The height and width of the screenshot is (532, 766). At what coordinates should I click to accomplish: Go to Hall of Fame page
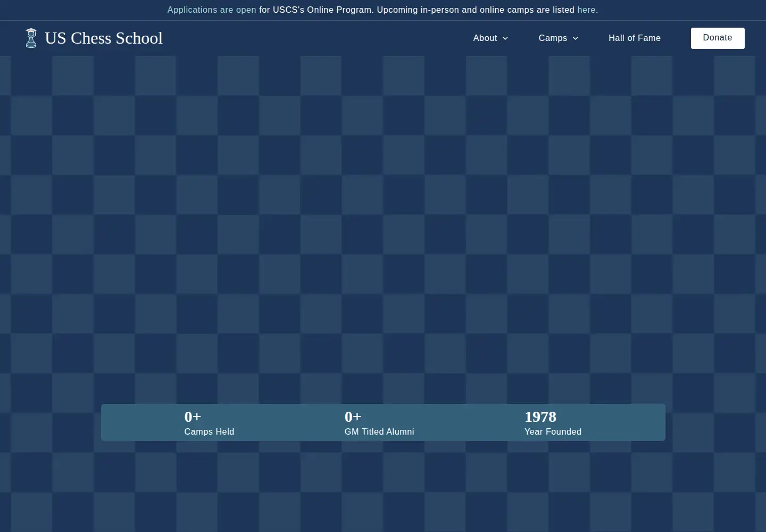(x=635, y=38)
